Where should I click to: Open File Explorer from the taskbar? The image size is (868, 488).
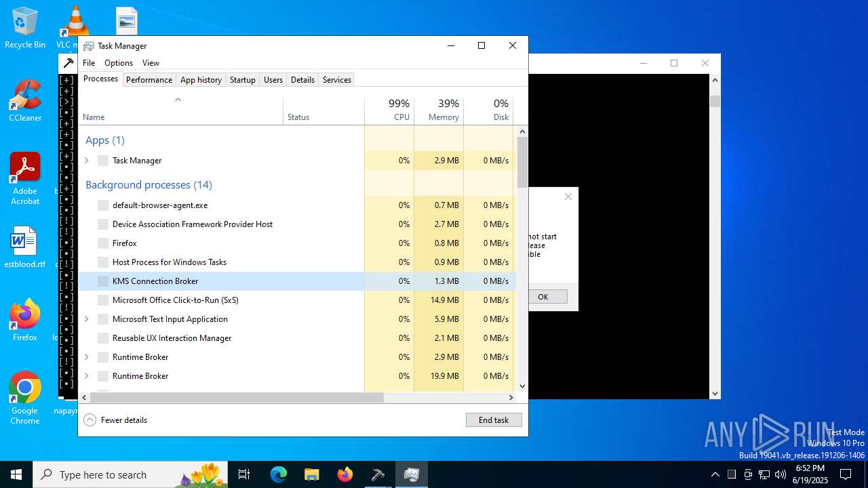[312, 474]
